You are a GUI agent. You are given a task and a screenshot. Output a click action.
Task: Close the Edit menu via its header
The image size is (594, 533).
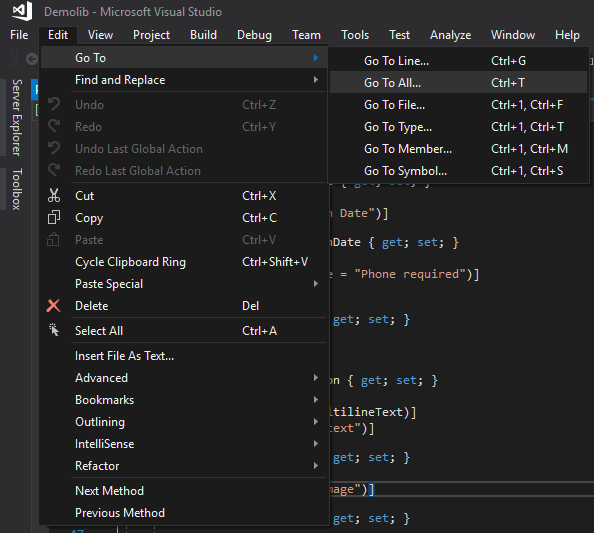(x=58, y=35)
